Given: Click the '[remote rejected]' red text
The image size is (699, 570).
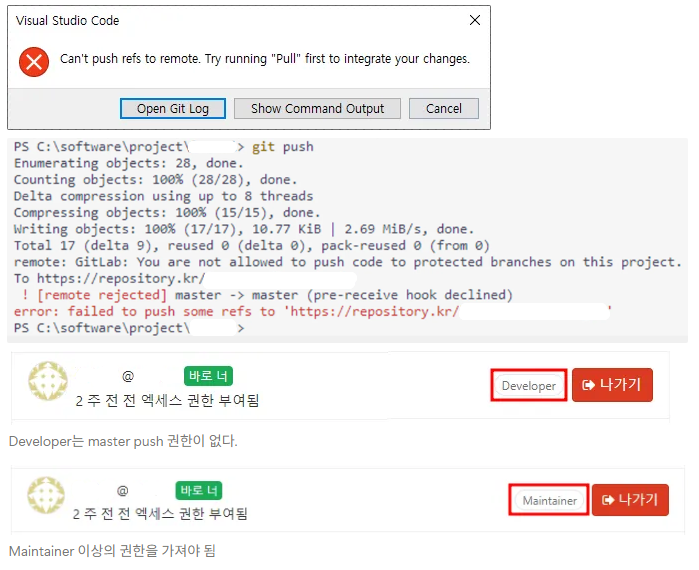Looking at the screenshot, I should pos(102,295).
